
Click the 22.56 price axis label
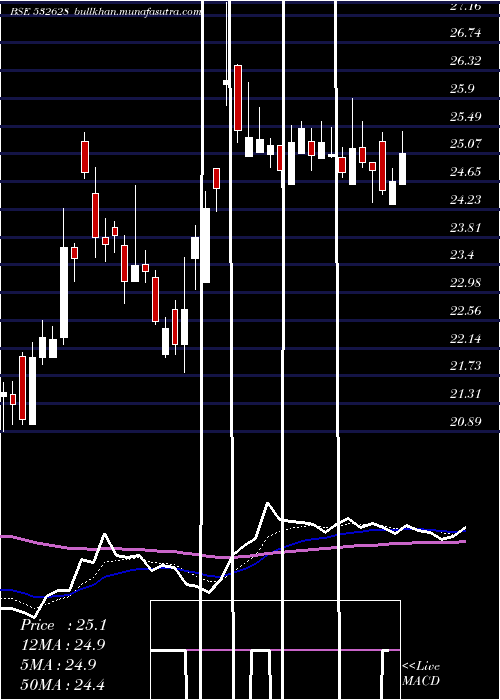[466, 311]
